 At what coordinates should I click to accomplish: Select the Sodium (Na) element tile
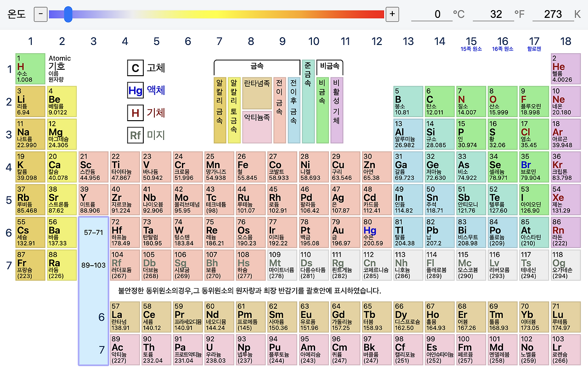(x=30, y=134)
